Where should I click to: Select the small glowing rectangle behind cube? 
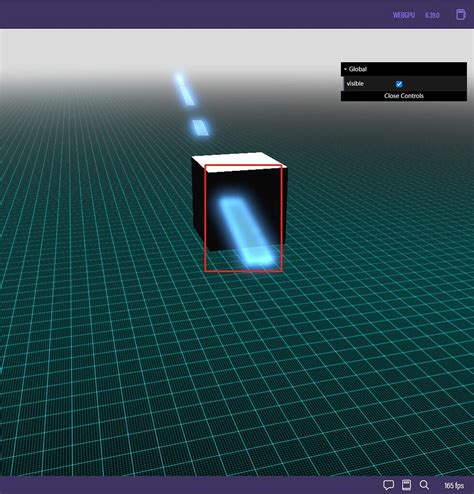pyautogui.click(x=200, y=128)
